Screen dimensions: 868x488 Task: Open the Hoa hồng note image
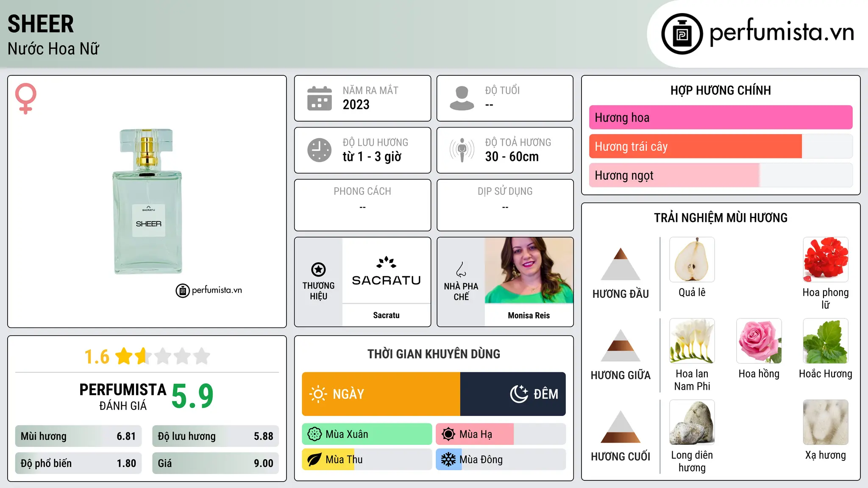(x=759, y=341)
